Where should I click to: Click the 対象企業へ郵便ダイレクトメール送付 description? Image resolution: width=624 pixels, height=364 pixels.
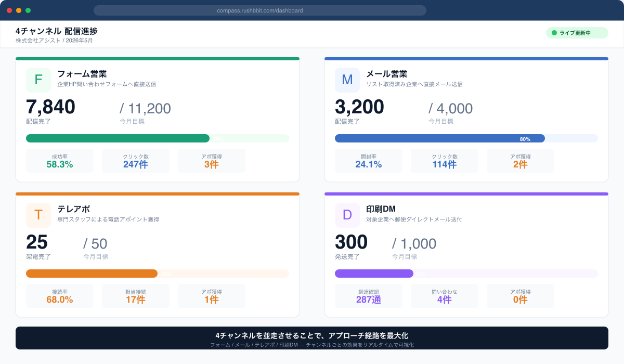[414, 219]
